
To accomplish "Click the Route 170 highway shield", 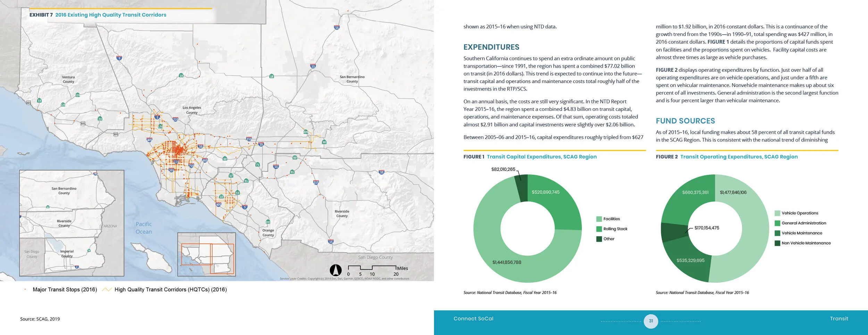I will tap(160, 127).
